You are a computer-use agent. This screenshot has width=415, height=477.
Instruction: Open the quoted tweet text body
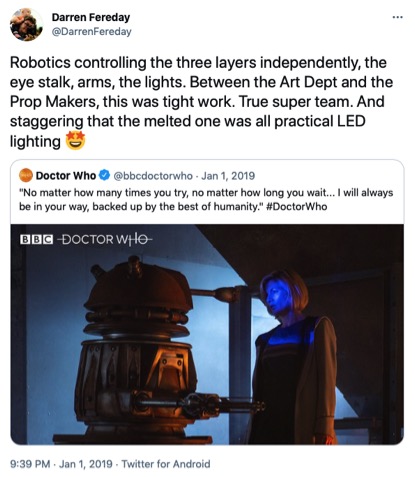(206, 200)
